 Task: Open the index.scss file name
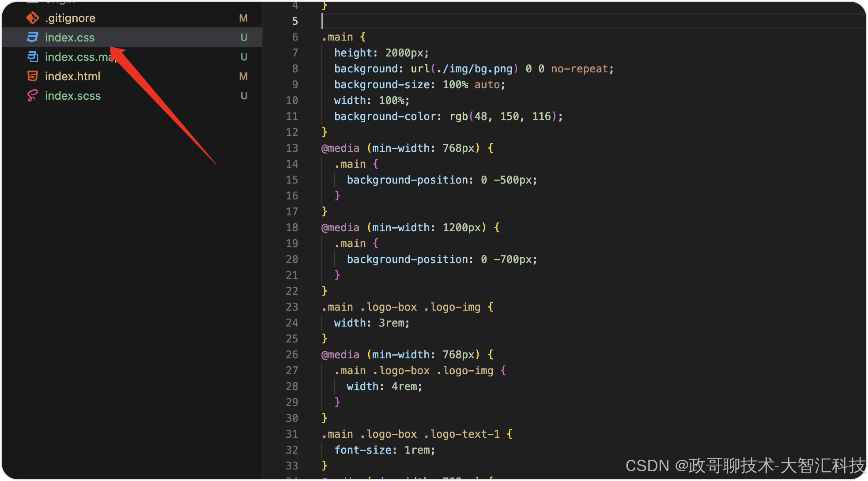tap(73, 96)
